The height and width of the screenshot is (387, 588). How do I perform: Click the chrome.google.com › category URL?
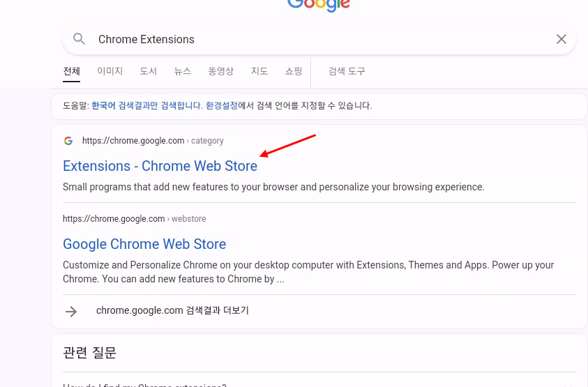click(153, 141)
